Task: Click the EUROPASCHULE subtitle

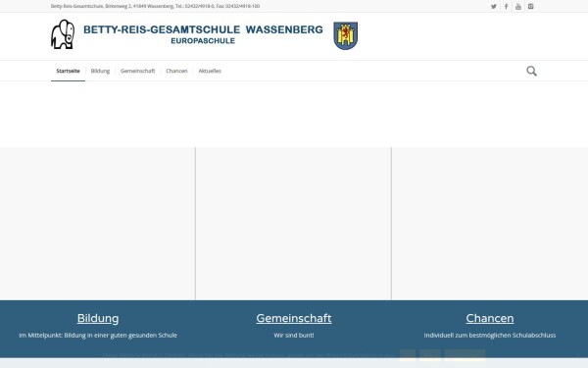Action: [x=203, y=41]
